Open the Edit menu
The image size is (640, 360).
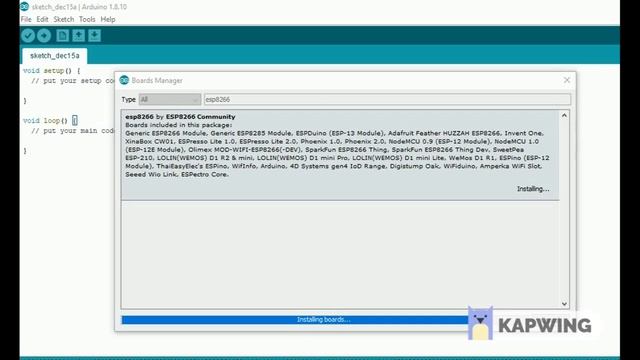(x=42, y=19)
